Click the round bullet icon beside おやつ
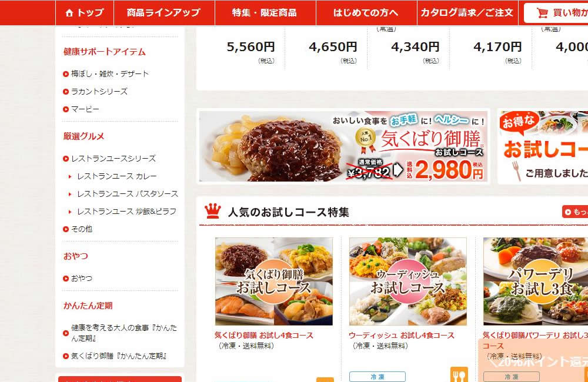 (x=66, y=279)
